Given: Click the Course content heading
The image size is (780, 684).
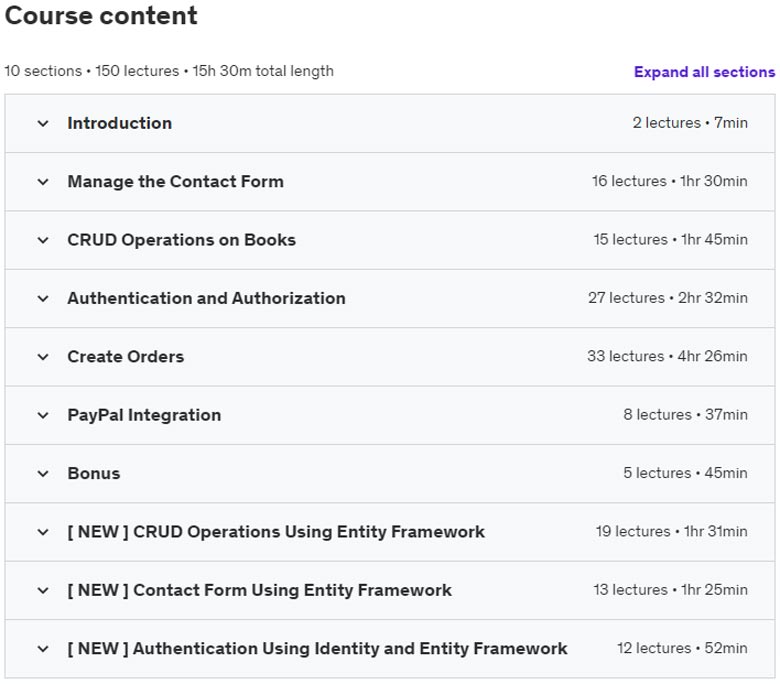Looking at the screenshot, I should coord(101,15).
